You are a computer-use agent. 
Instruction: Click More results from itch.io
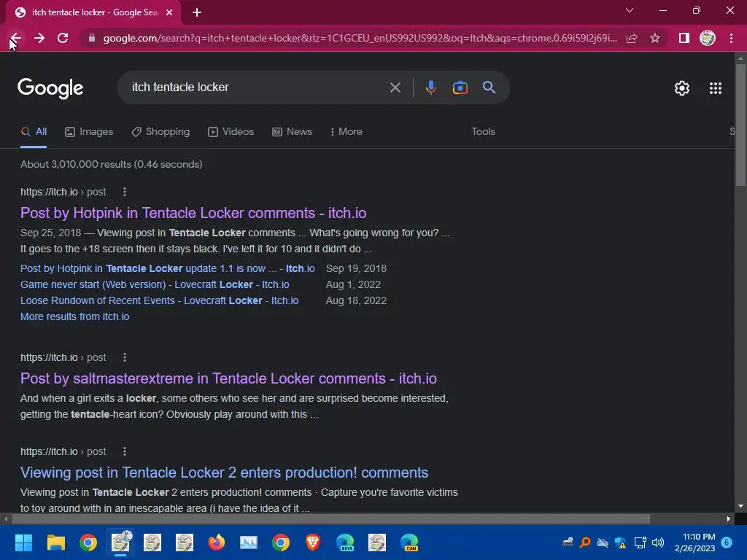[75, 316]
